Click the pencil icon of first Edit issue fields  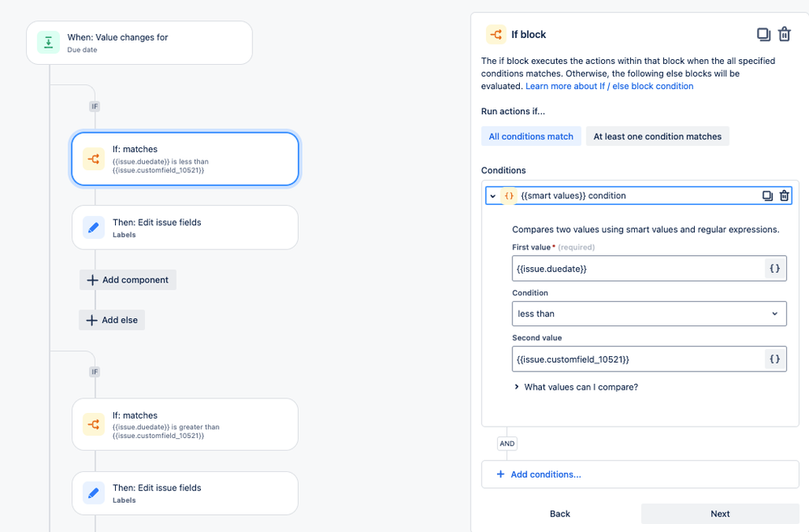click(x=93, y=228)
